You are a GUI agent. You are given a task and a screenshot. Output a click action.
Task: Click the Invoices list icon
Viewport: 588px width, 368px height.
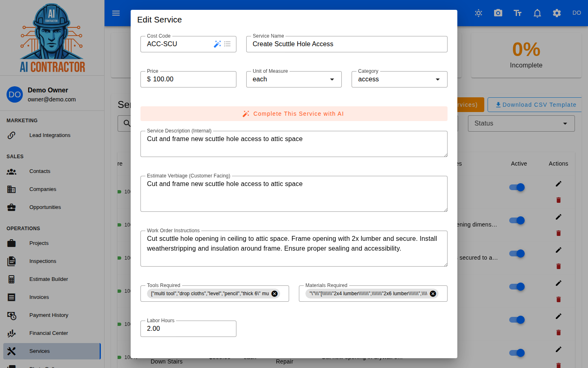[x=11, y=297]
